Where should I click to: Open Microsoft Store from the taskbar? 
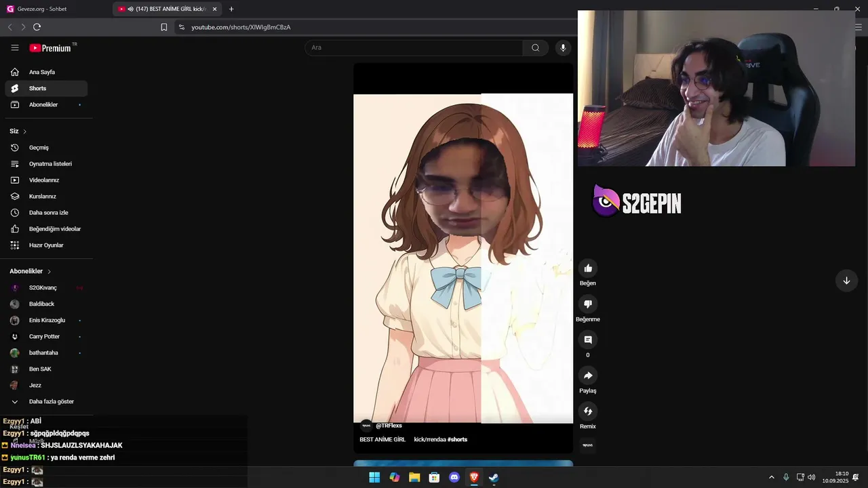(434, 477)
